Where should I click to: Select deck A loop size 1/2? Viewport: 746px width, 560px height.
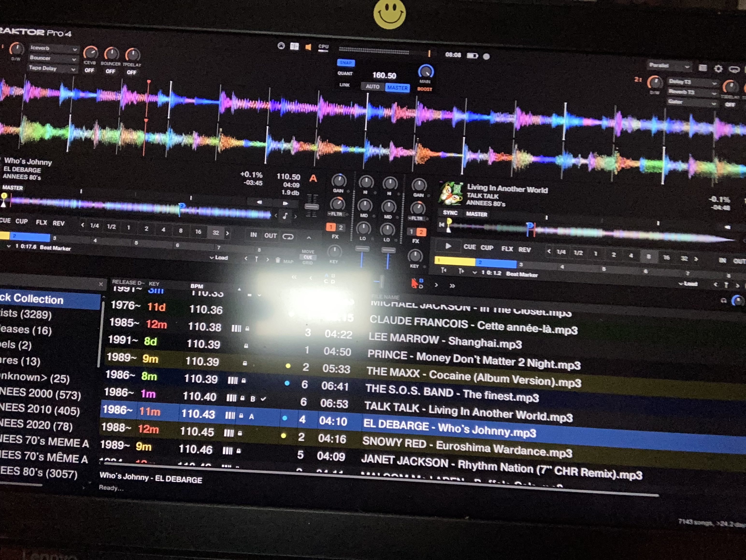point(111,227)
